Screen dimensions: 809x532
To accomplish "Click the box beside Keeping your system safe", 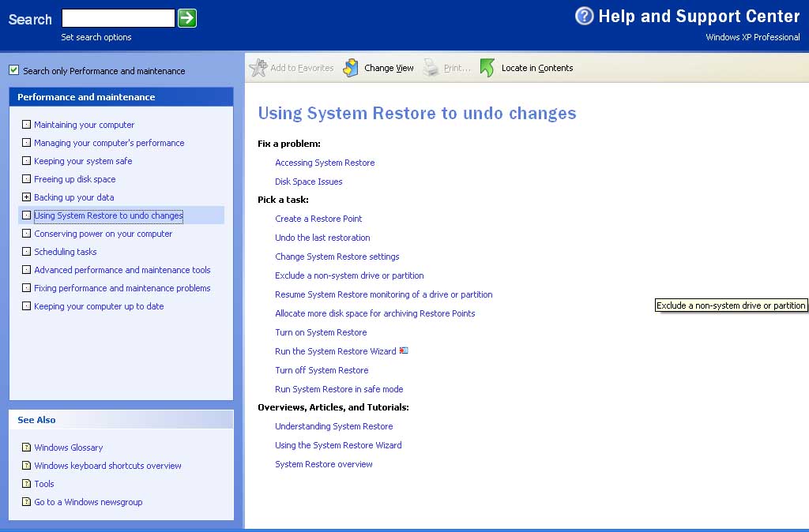I will tap(26, 161).
